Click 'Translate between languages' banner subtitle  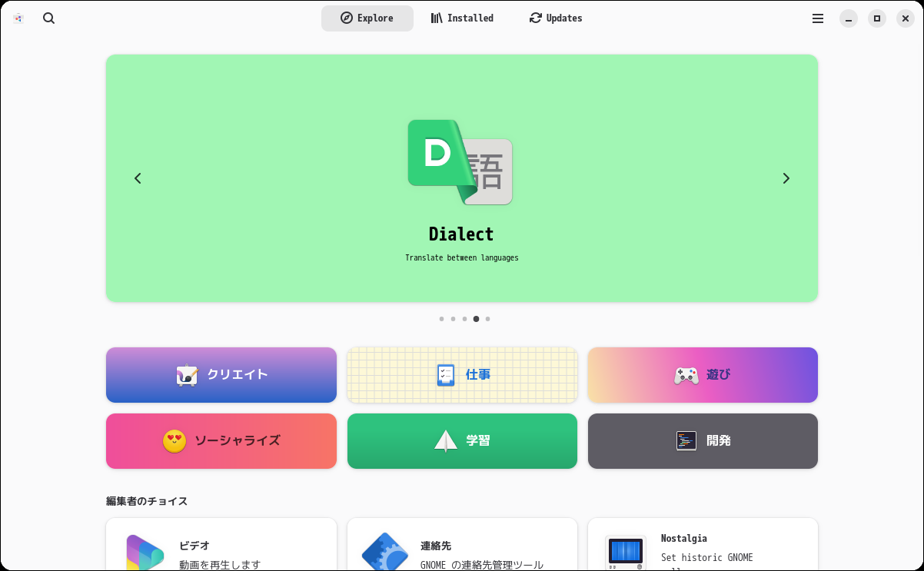point(462,258)
